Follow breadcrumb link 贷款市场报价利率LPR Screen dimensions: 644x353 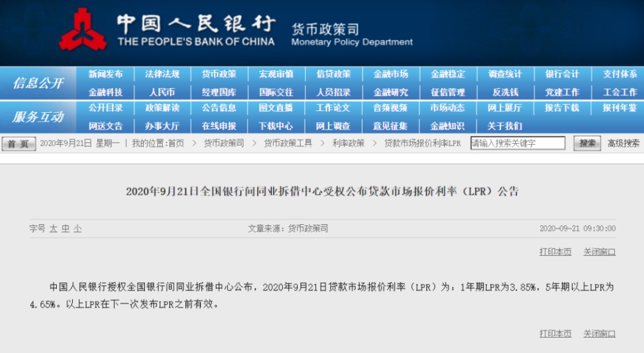[422, 144]
